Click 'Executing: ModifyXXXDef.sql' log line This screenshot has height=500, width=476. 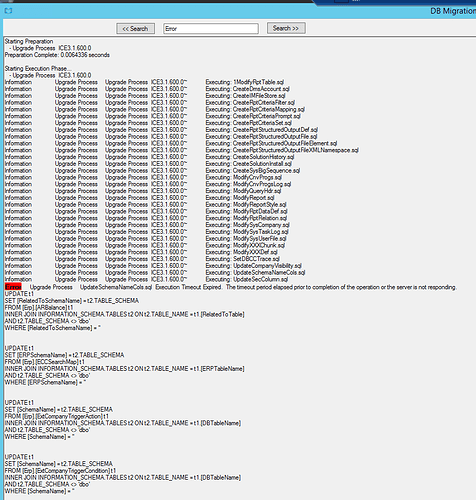click(242, 252)
